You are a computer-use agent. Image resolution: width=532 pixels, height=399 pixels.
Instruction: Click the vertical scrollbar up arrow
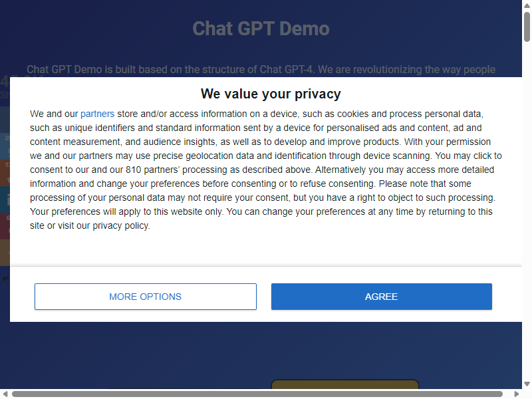click(527, 5)
